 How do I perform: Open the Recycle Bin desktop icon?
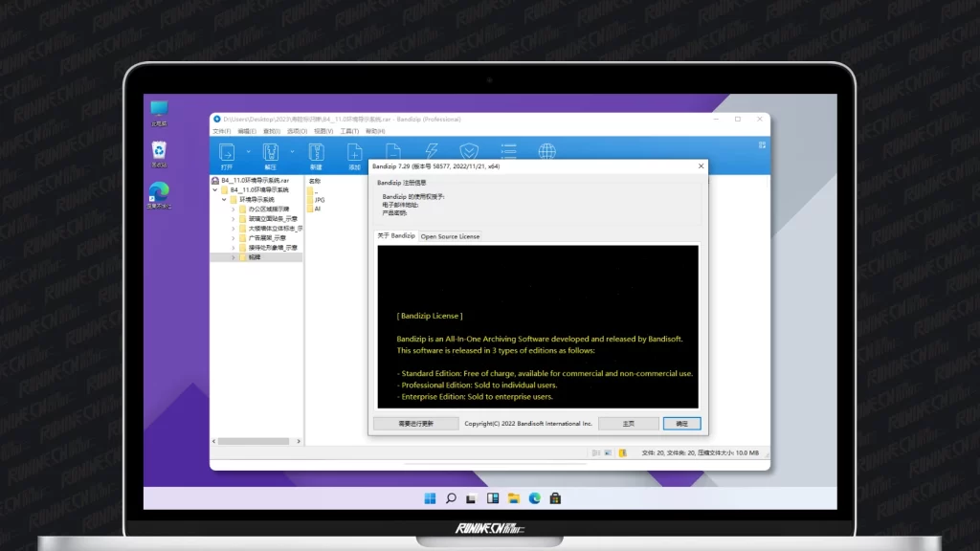[x=159, y=152]
